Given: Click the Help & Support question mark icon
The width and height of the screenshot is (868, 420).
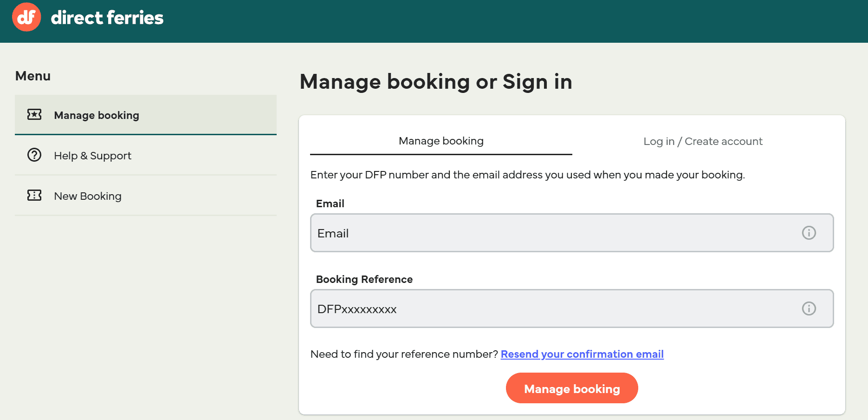Looking at the screenshot, I should 34,155.
